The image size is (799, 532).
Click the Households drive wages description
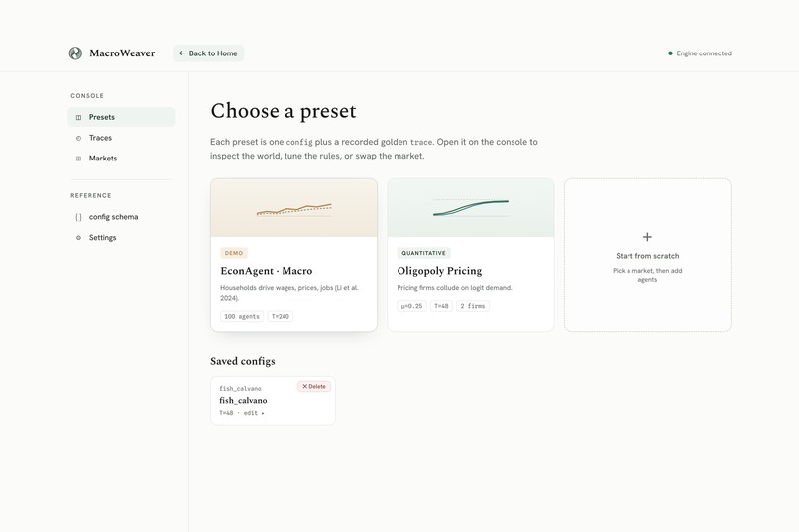pyautogui.click(x=289, y=293)
